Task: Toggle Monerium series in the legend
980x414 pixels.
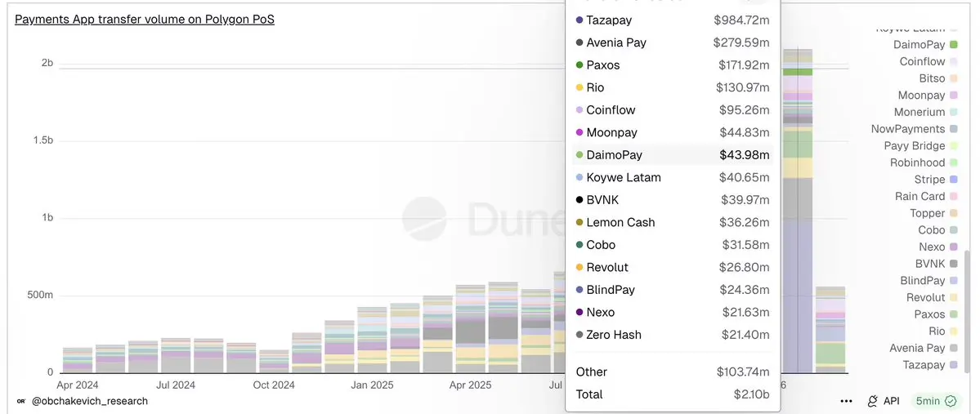Action: 925,113
